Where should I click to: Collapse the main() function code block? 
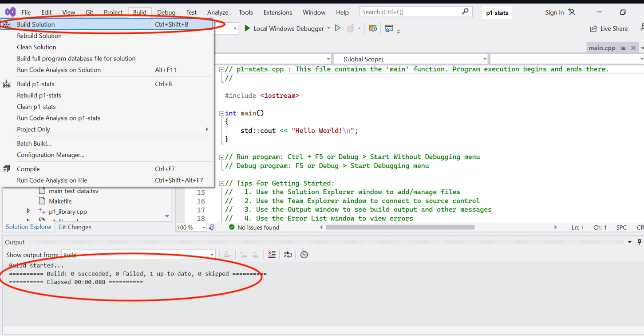tap(221, 113)
